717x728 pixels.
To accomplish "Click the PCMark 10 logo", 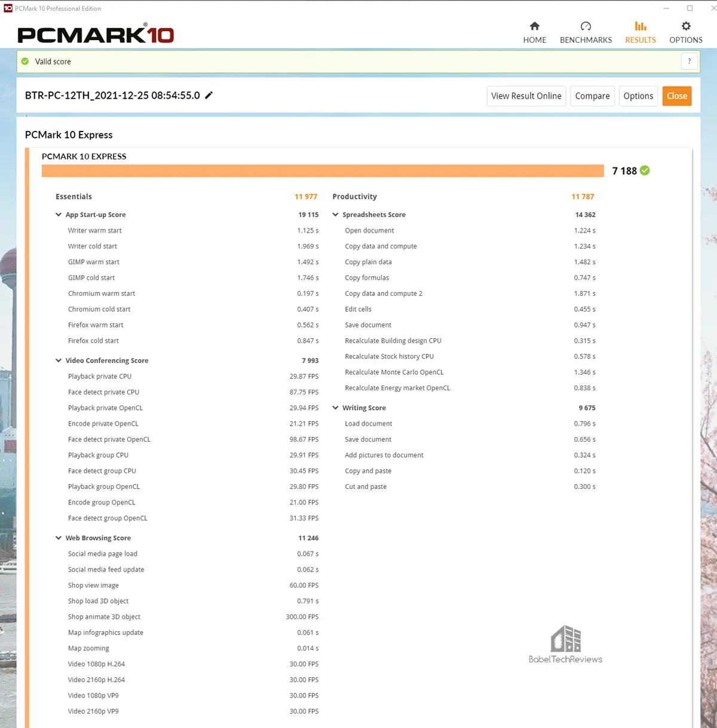I will tap(96, 34).
